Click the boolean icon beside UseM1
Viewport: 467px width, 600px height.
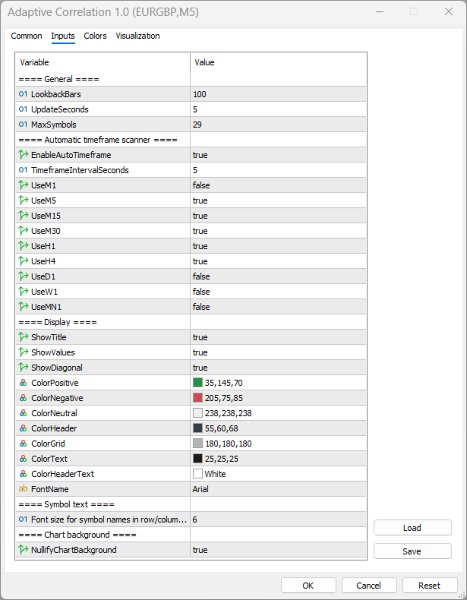point(23,185)
